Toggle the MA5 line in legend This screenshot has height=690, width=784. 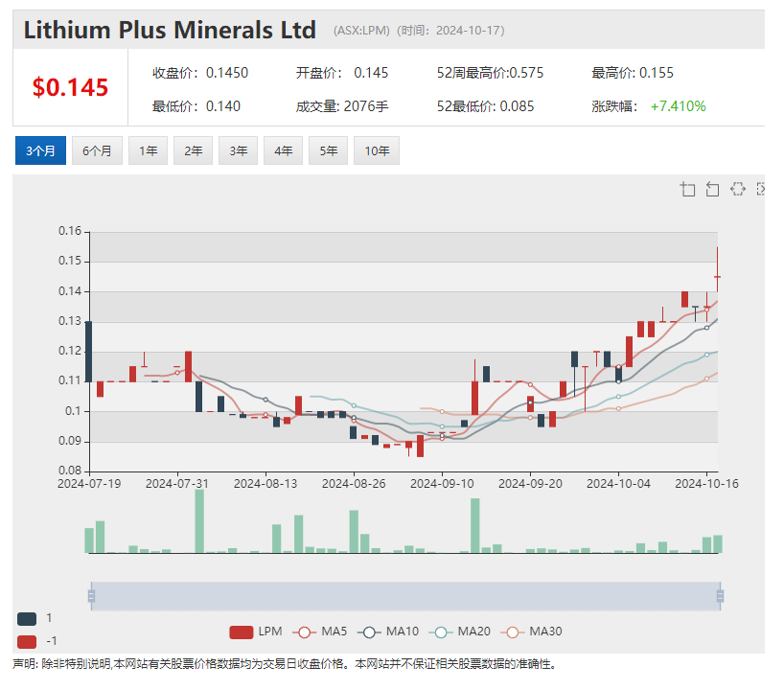(x=320, y=632)
